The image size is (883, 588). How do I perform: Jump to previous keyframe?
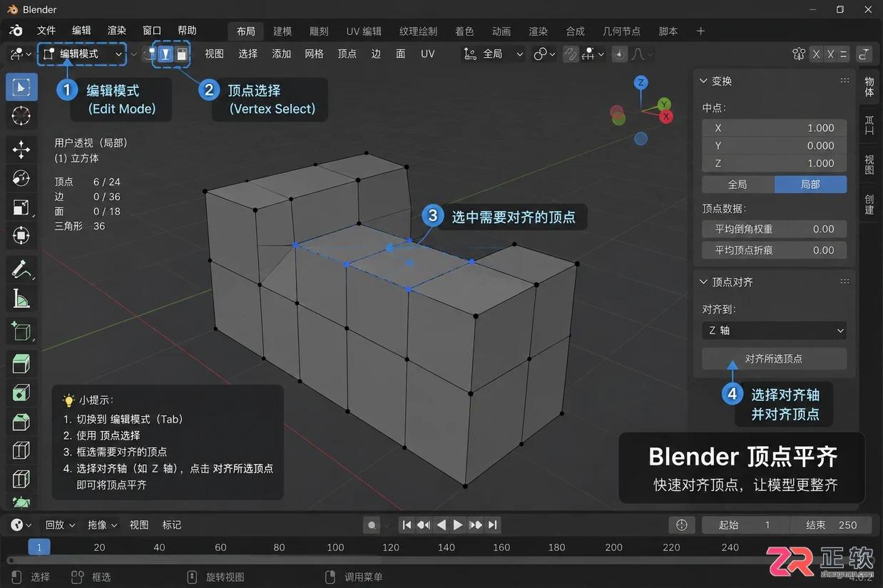[x=424, y=525]
